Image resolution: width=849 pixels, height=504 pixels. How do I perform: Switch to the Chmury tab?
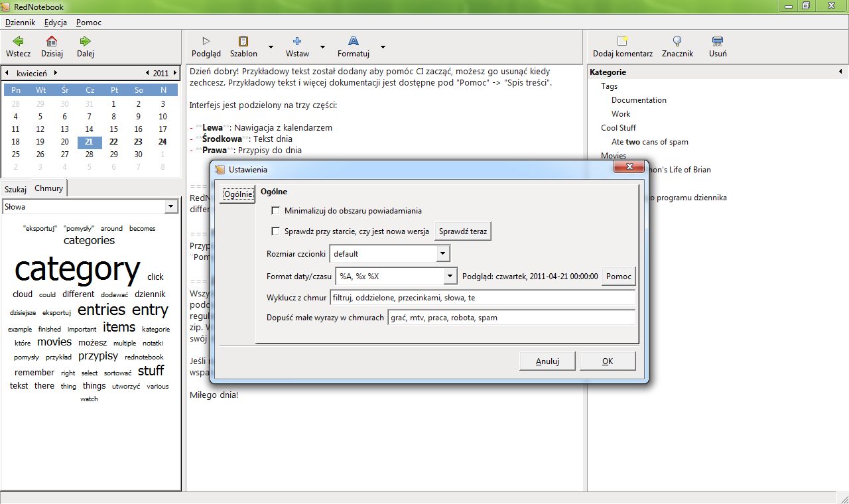pyautogui.click(x=48, y=188)
